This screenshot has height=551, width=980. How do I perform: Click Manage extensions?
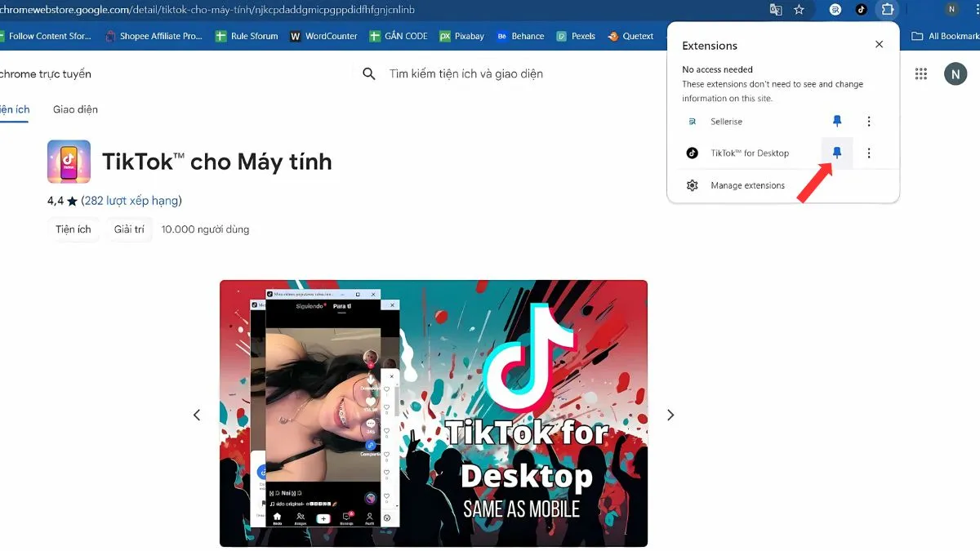pos(748,185)
